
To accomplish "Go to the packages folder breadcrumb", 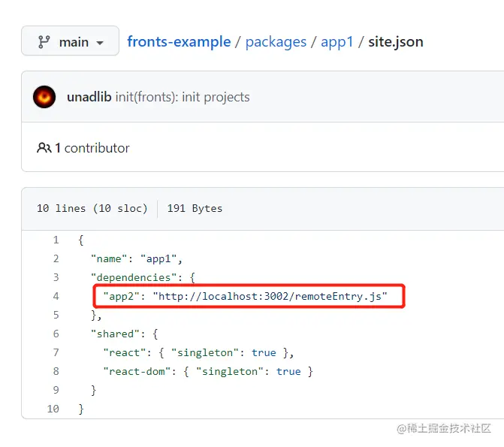I will point(276,42).
